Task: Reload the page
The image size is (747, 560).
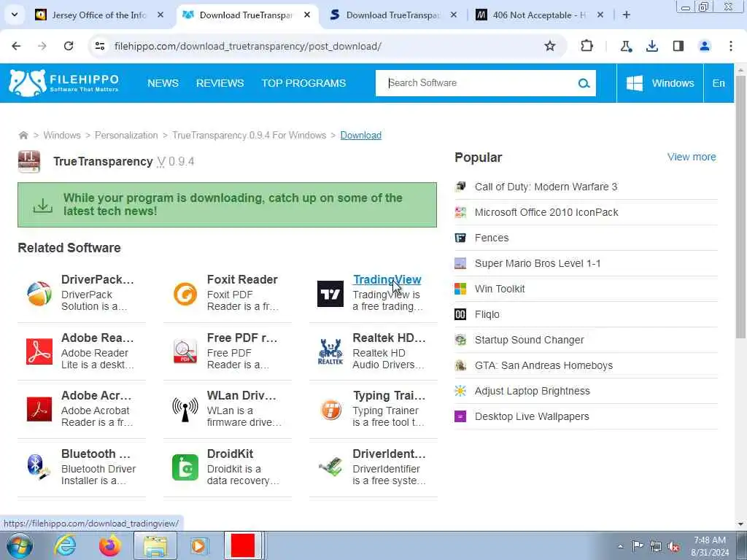Action: point(69,46)
